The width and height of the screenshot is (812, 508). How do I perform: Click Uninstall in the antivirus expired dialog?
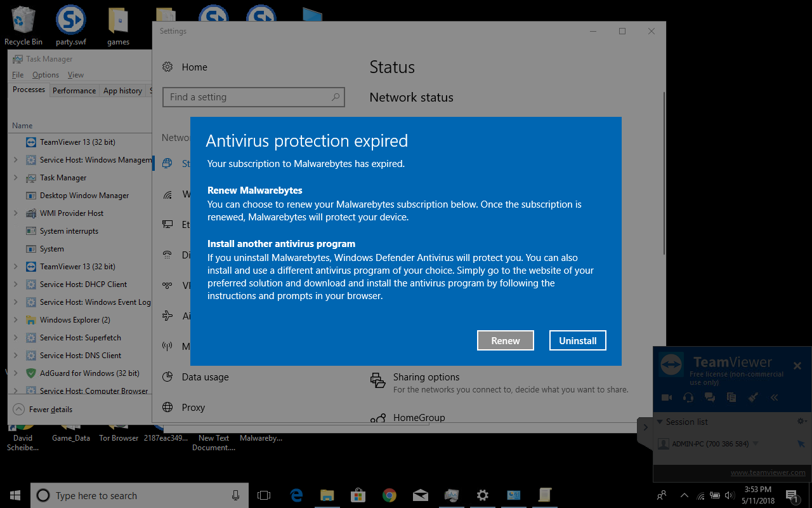(x=578, y=340)
